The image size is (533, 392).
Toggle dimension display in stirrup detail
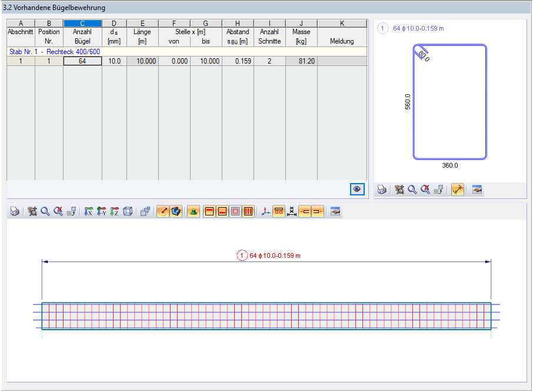458,190
